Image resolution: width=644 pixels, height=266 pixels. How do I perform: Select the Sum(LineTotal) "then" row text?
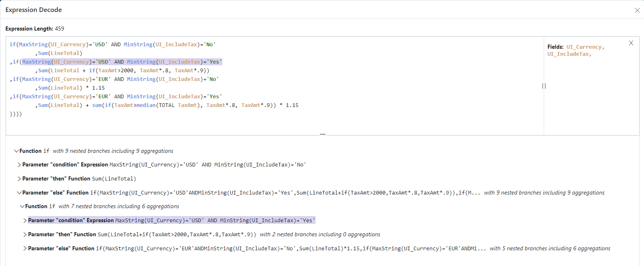tap(79, 179)
